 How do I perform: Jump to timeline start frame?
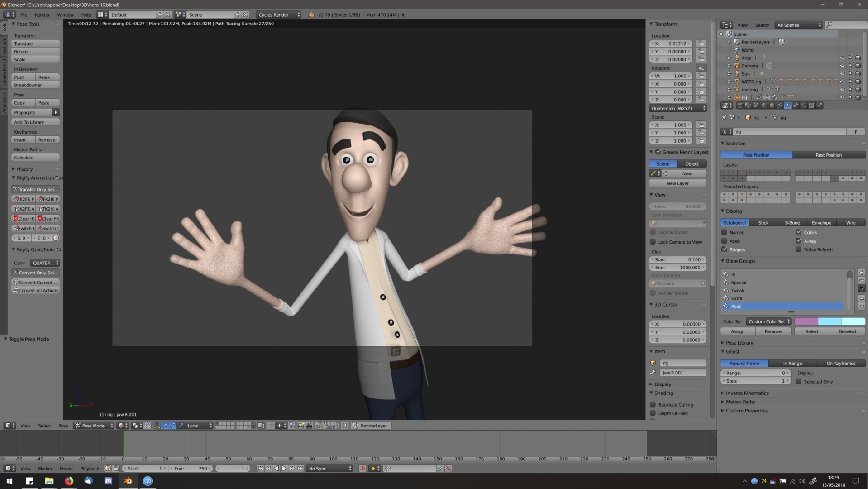[260, 468]
